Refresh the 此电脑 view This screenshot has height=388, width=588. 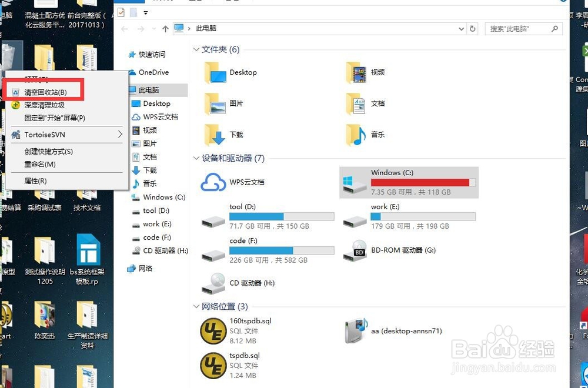coord(473,28)
